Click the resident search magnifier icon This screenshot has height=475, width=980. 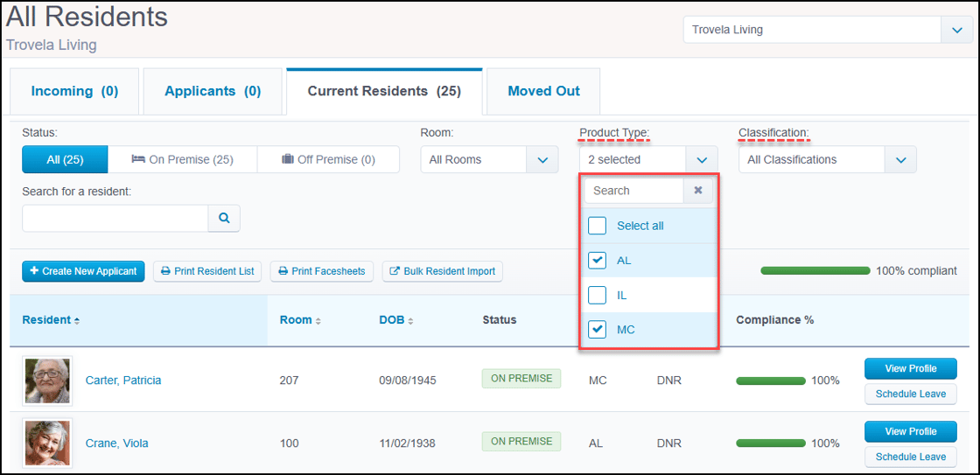[224, 218]
